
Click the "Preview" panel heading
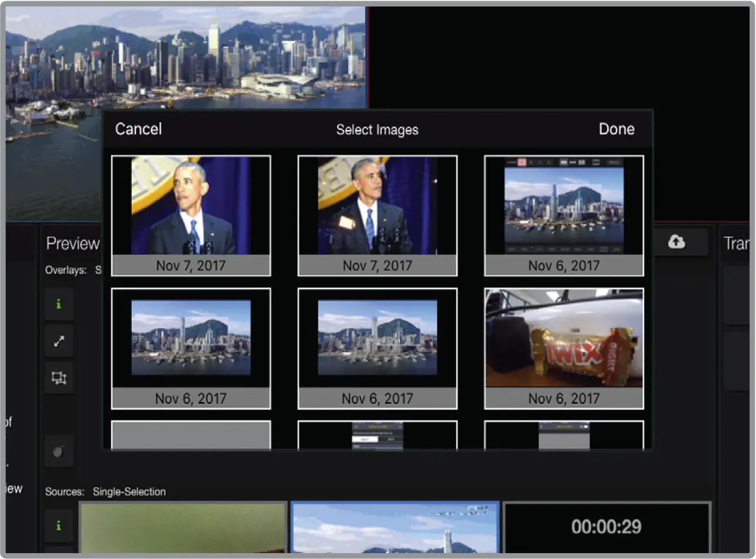click(x=73, y=243)
